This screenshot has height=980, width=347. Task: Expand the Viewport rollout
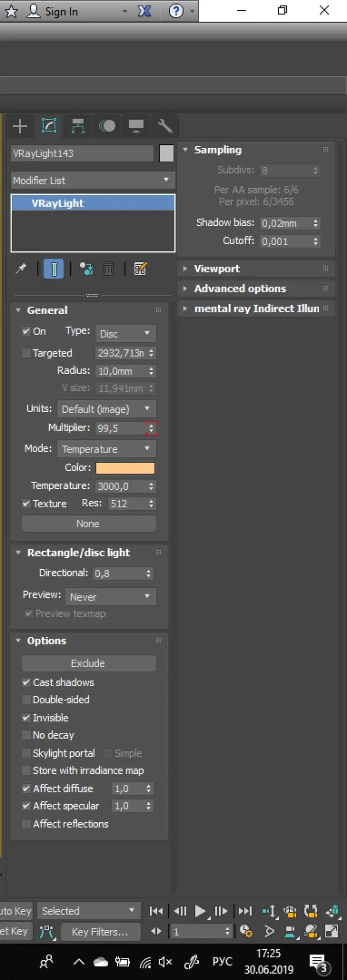[256, 269]
